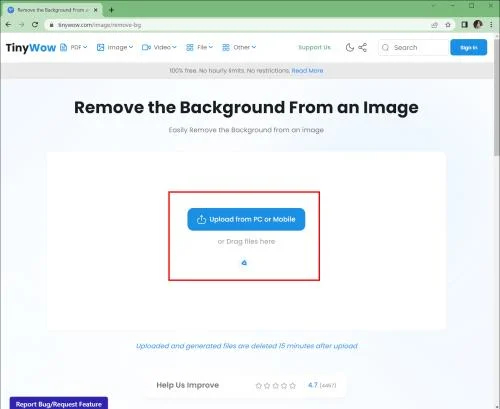Click the share icon in the header
This screenshot has height=409, width=500.
pos(363,47)
